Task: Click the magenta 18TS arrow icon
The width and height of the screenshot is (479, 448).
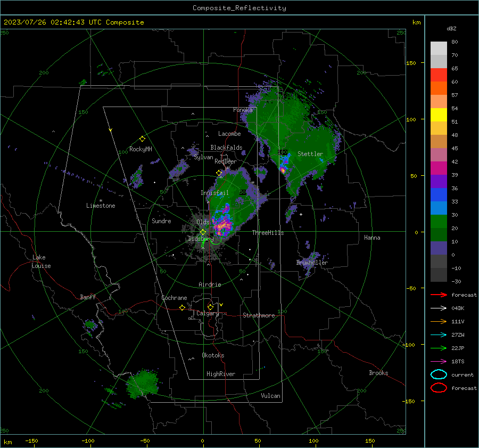Action: click(x=439, y=361)
